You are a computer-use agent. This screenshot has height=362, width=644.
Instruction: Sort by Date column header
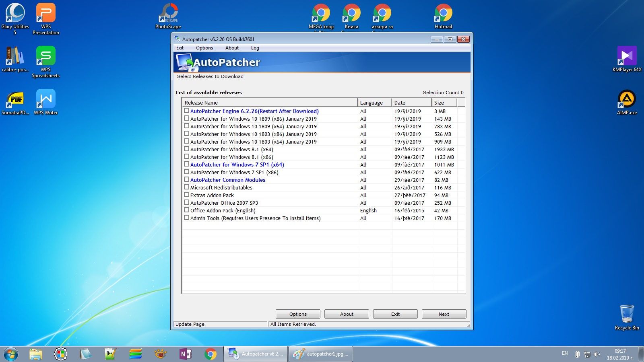412,103
